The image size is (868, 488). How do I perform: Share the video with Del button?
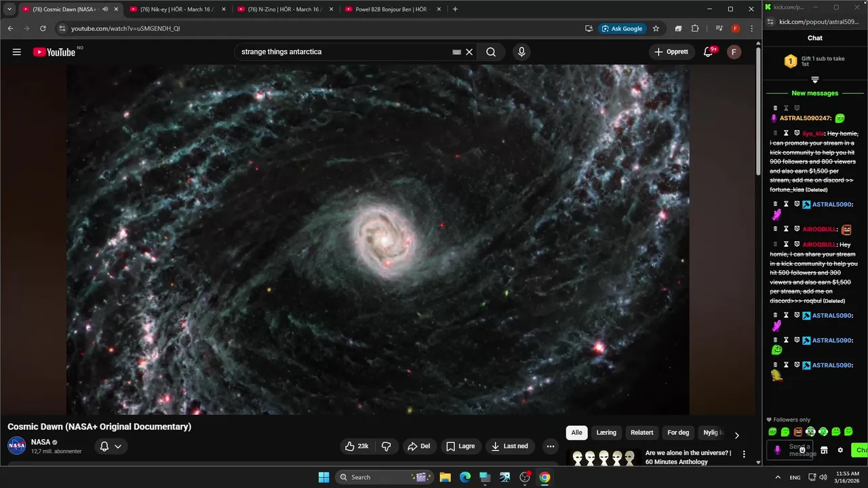pos(418,446)
